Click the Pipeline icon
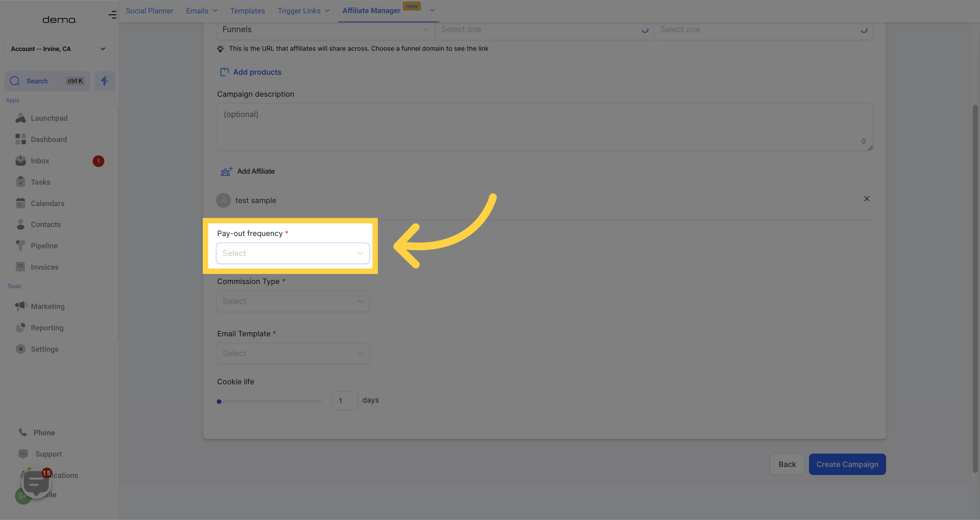Viewport: 980px width, 520px height. pos(20,246)
